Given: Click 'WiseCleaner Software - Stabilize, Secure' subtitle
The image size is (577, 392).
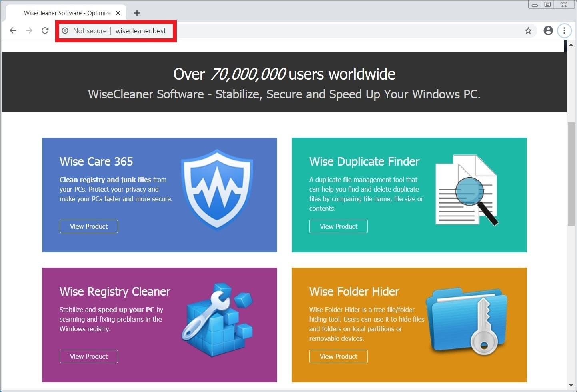Looking at the screenshot, I should (284, 94).
